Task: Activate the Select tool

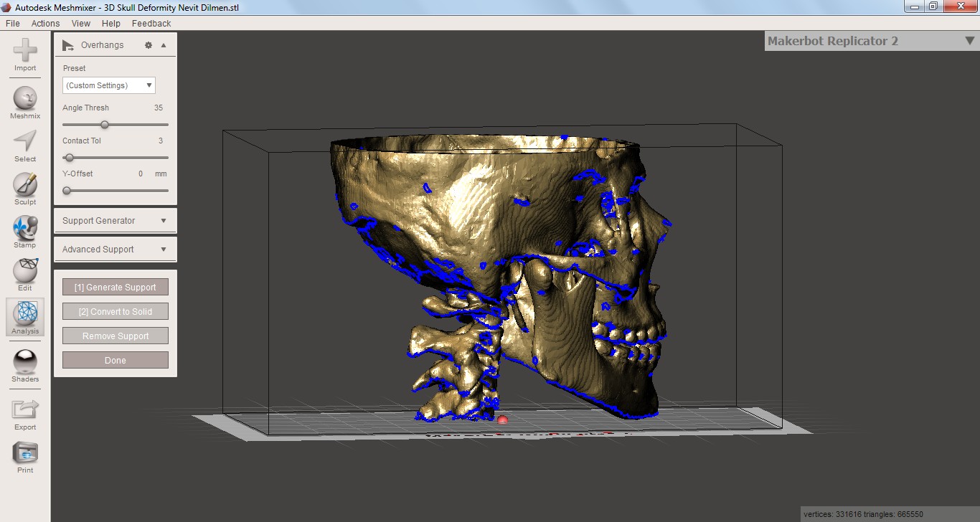Action: tap(24, 142)
